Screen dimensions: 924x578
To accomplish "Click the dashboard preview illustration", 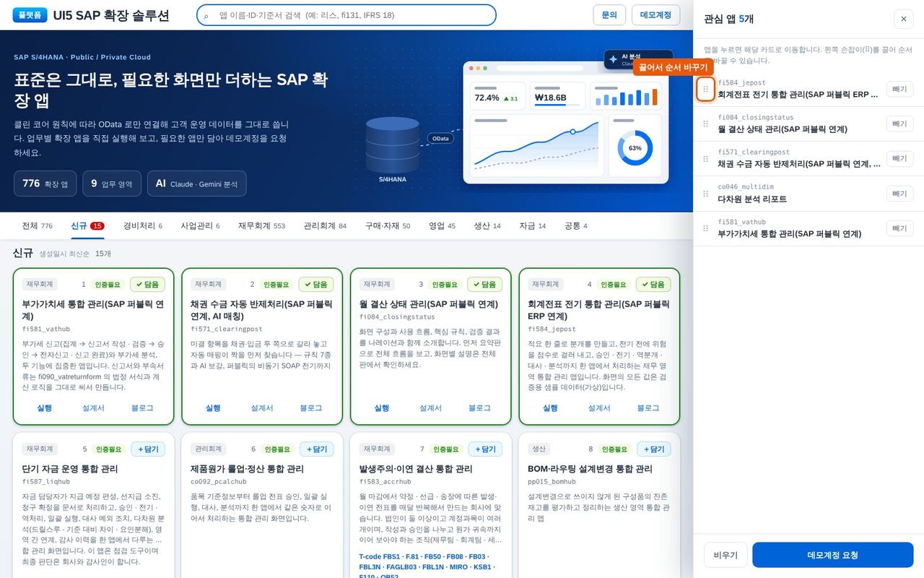I will 565,122.
